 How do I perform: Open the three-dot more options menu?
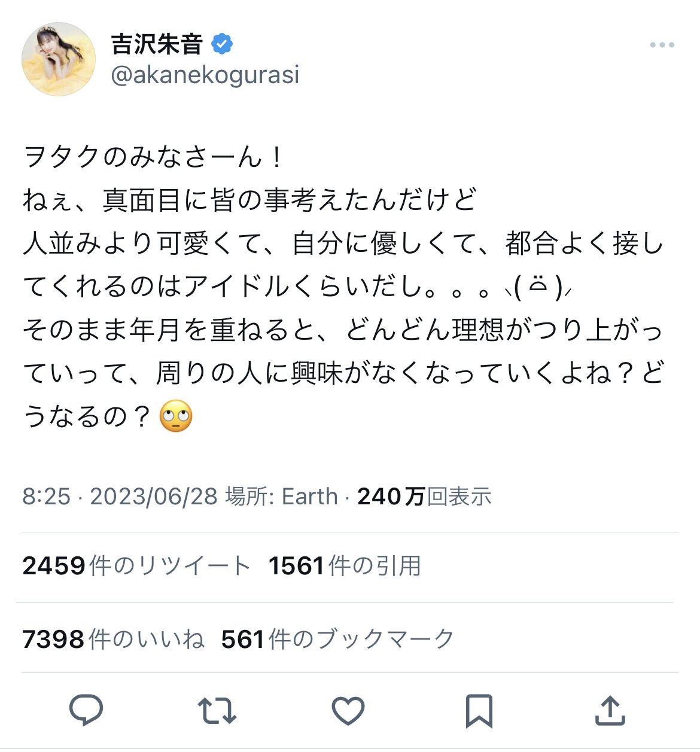662,45
